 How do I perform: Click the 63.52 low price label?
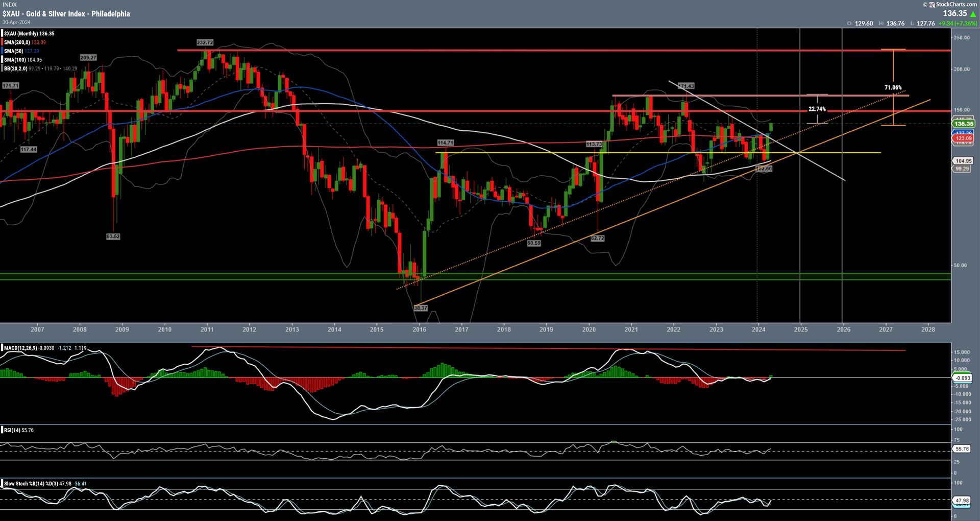[113, 236]
